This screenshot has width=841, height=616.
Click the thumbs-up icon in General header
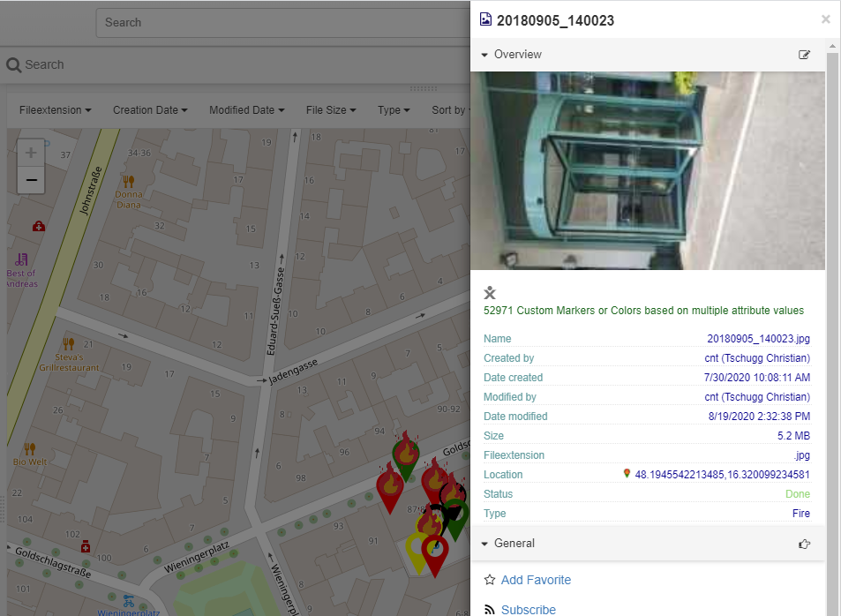[x=804, y=544]
